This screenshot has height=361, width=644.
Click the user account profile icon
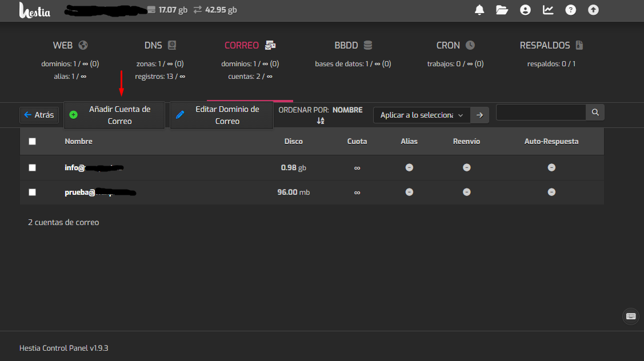coord(525,10)
